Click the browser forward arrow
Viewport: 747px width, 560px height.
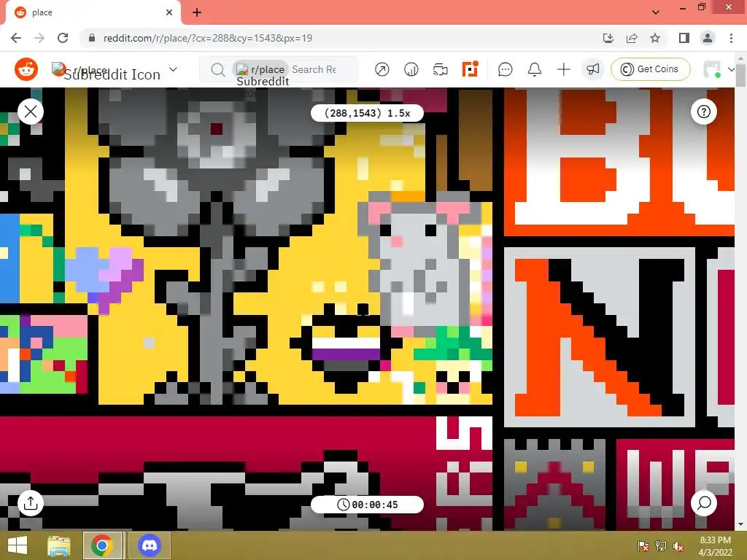click(39, 38)
